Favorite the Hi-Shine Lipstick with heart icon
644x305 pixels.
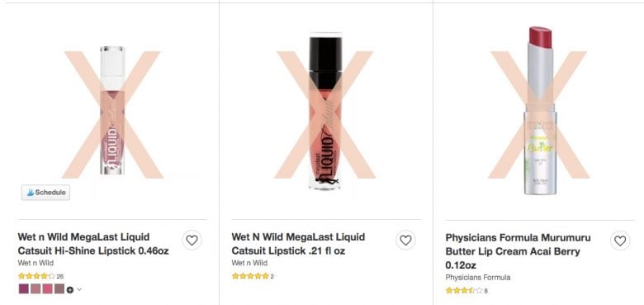coord(192,240)
